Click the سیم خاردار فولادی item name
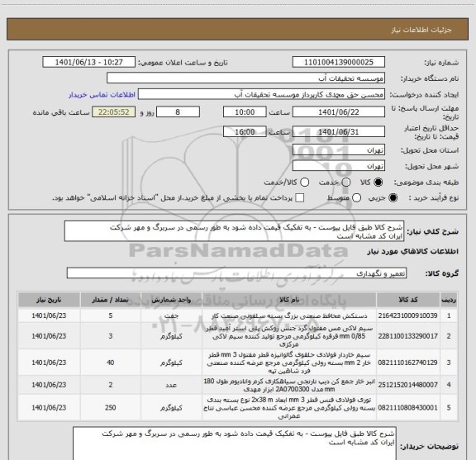The width and height of the screenshot is (476, 460). coord(289,363)
